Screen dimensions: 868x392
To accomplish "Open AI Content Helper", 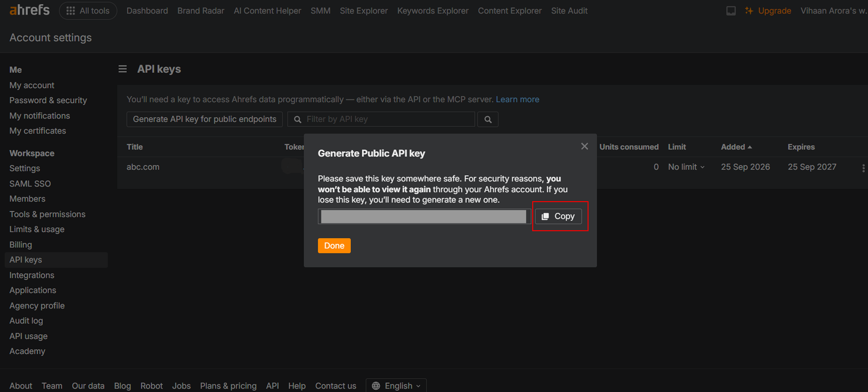I will coord(267,11).
